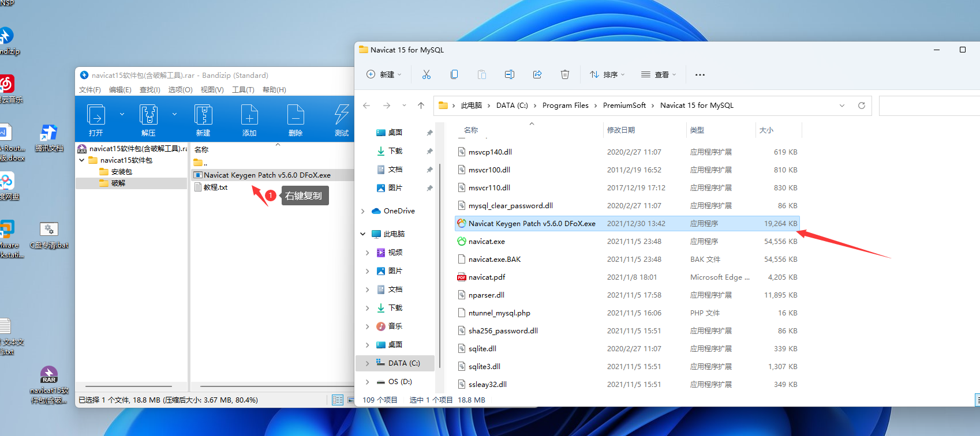Open the three-dots more options menu
The width and height of the screenshot is (980, 436).
(700, 74)
